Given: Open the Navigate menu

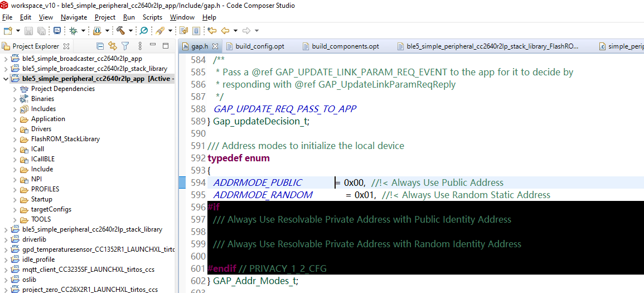Looking at the screenshot, I should tap(74, 17).
